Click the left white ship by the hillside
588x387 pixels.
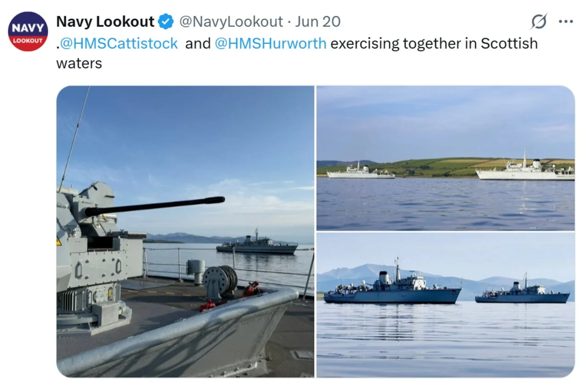[x=360, y=171]
